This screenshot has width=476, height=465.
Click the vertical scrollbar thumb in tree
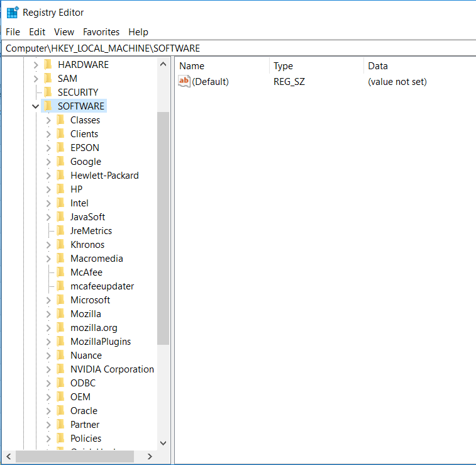[163, 228]
